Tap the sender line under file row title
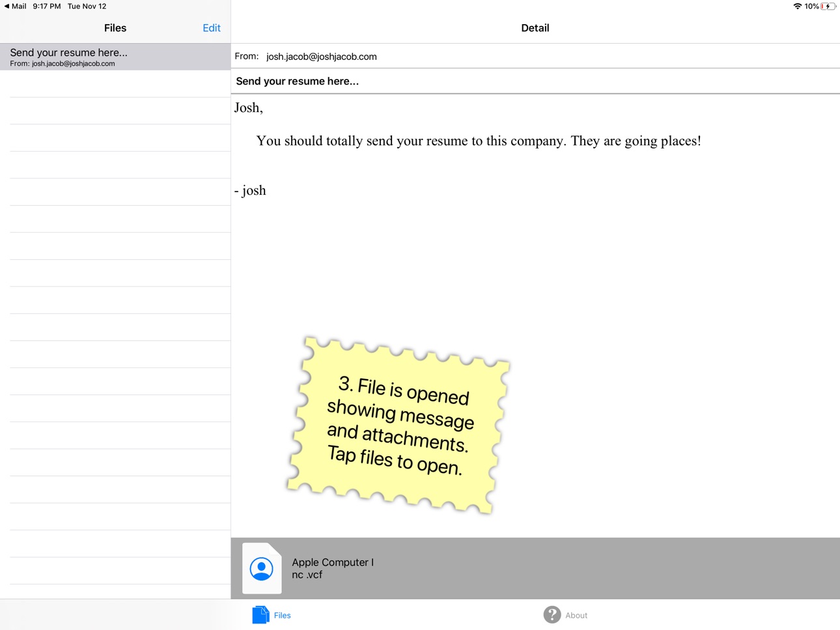 click(63, 64)
